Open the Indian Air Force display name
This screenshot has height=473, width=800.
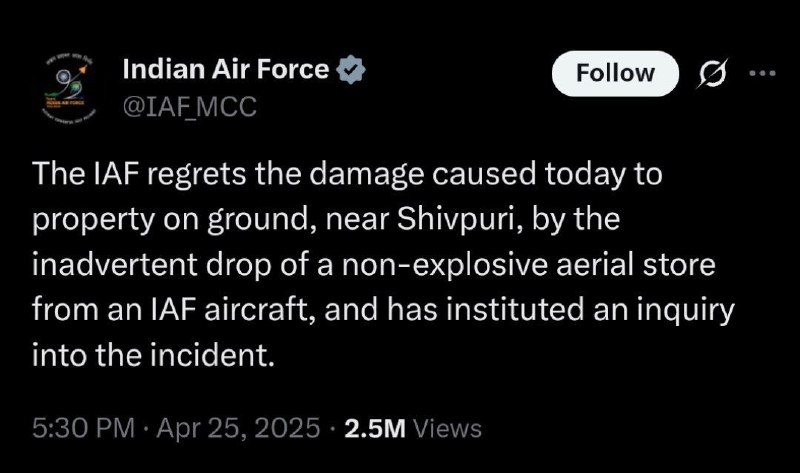[x=226, y=69]
